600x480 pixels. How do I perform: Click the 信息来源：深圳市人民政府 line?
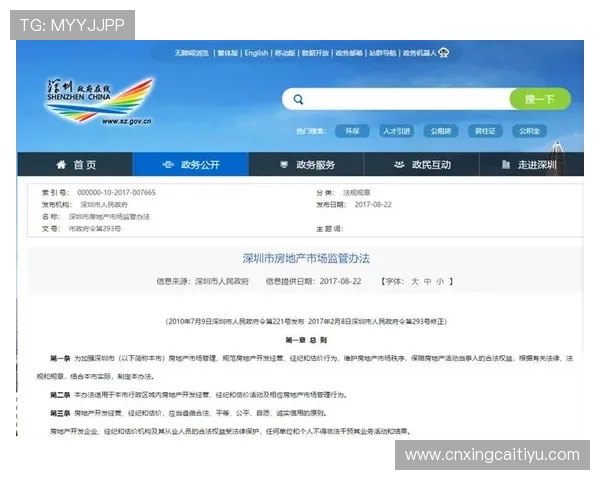click(x=202, y=282)
